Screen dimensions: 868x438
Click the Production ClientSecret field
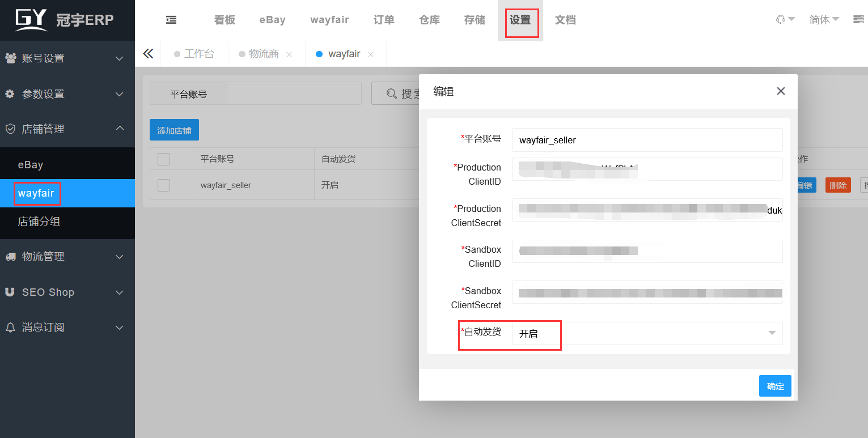(x=647, y=210)
